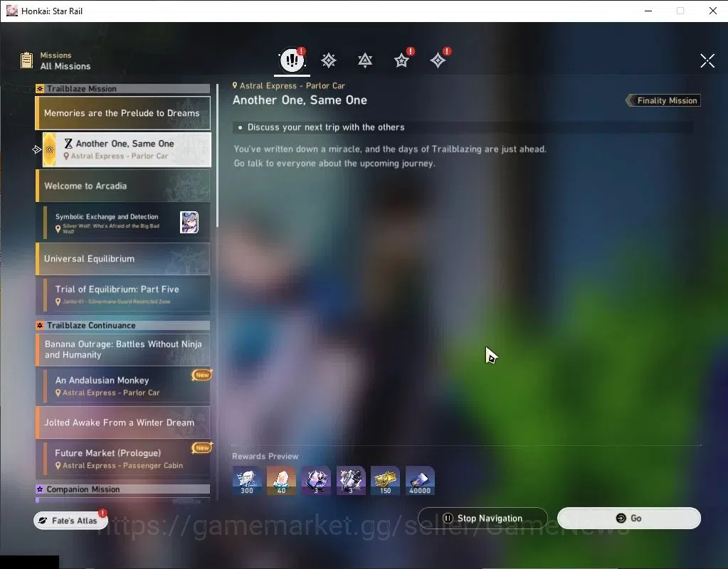Click the Missions clipboard icon
The width and height of the screenshot is (728, 569).
coord(27,60)
